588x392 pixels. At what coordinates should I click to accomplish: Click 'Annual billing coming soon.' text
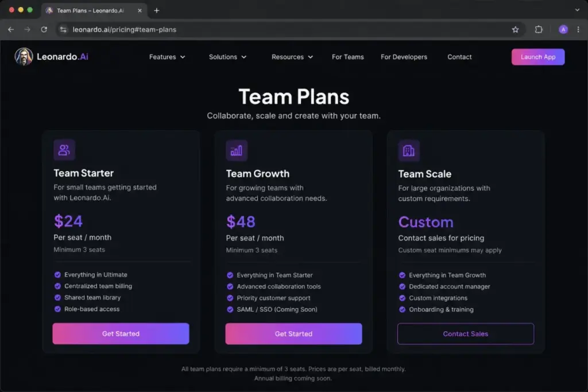(293, 378)
